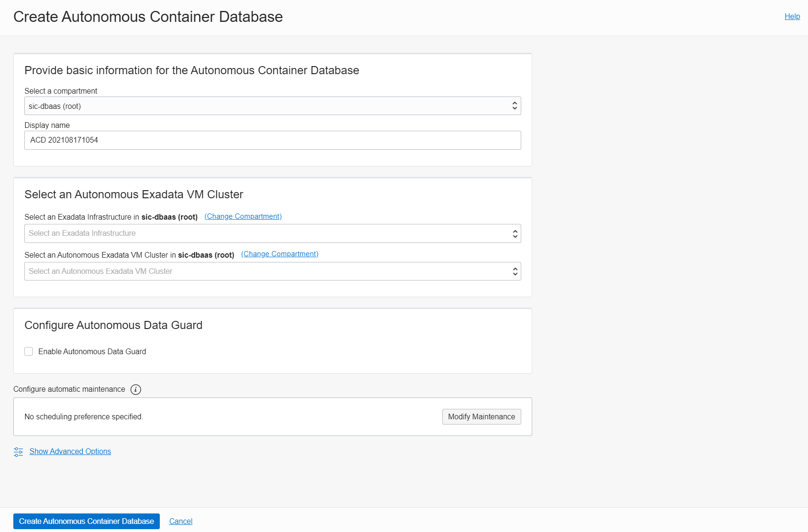
Task: Open the Help link
Action: tap(792, 16)
